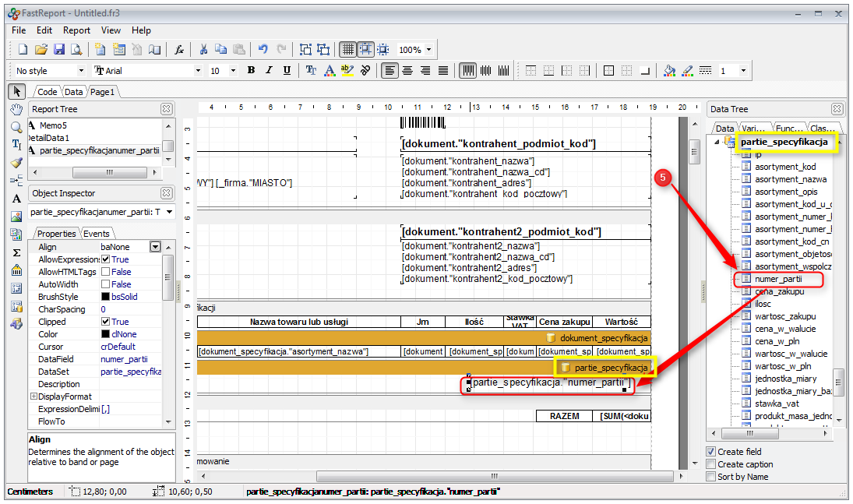Select the Zoom magnifier tool
This screenshot has width=853, height=504.
pos(16,127)
